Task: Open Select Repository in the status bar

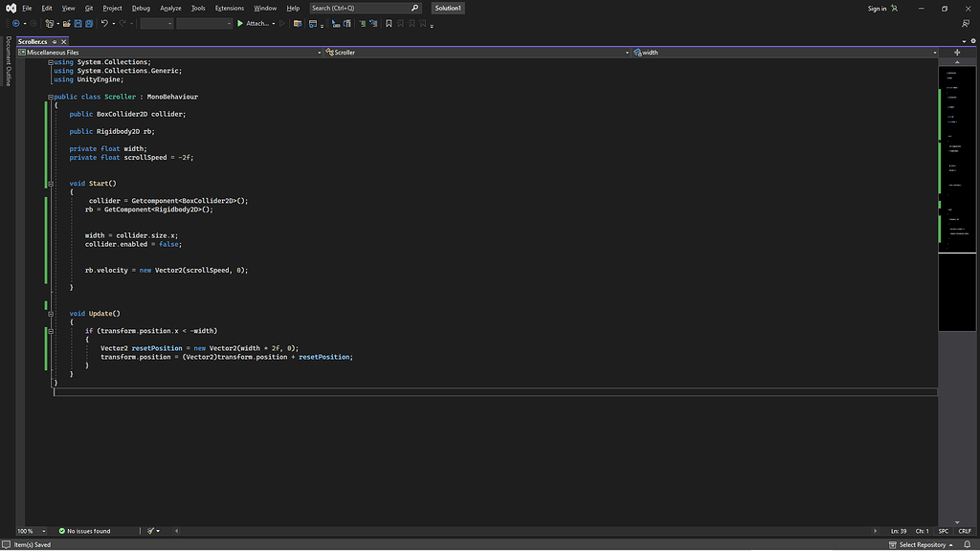Action: coord(922,543)
